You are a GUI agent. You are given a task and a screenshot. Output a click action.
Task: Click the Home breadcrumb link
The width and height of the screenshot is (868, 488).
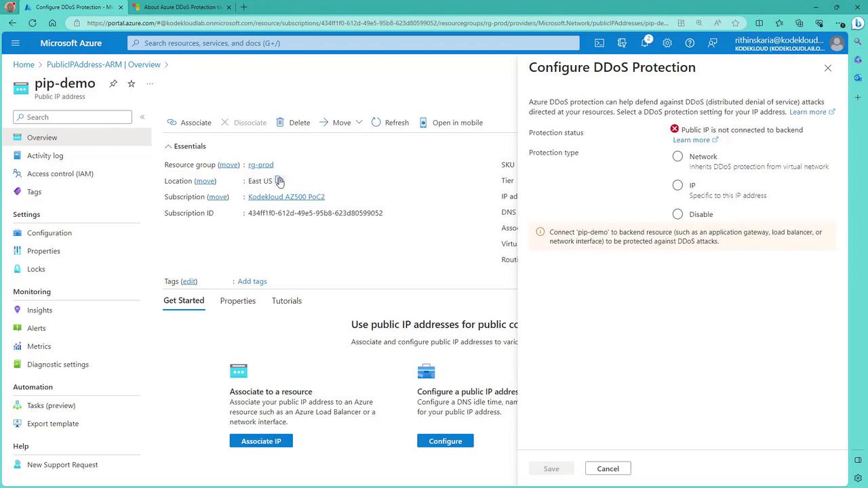24,64
